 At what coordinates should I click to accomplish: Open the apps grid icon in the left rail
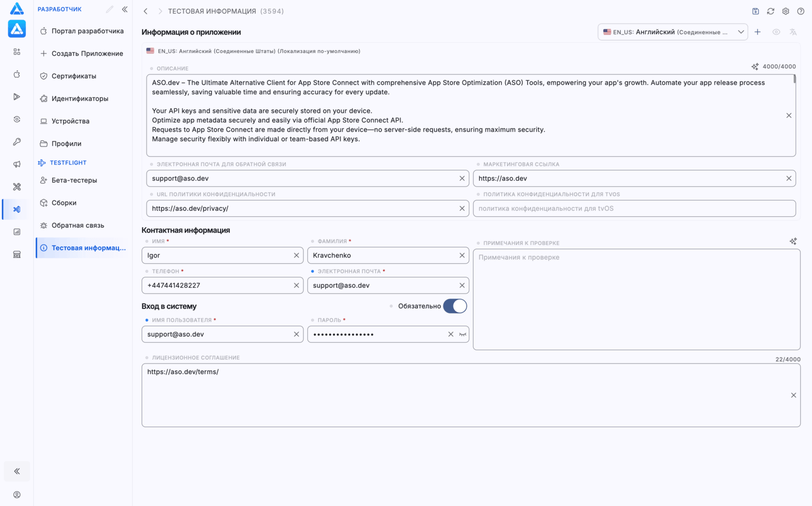17,52
